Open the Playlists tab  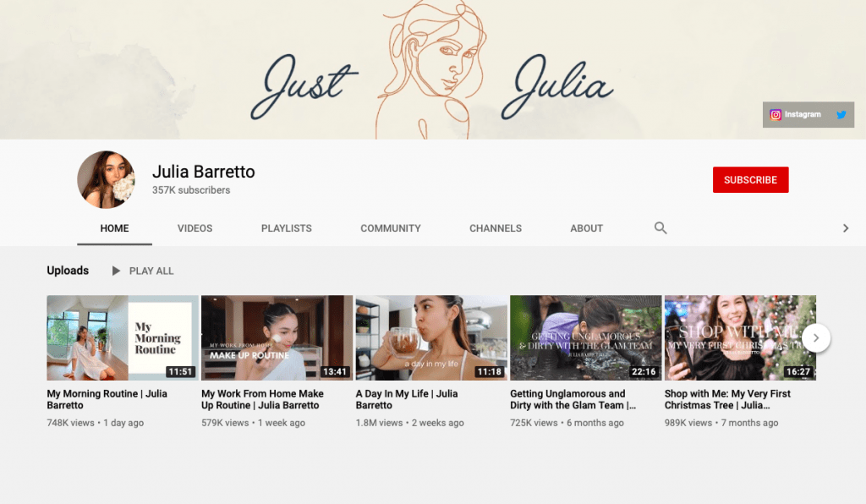click(286, 228)
